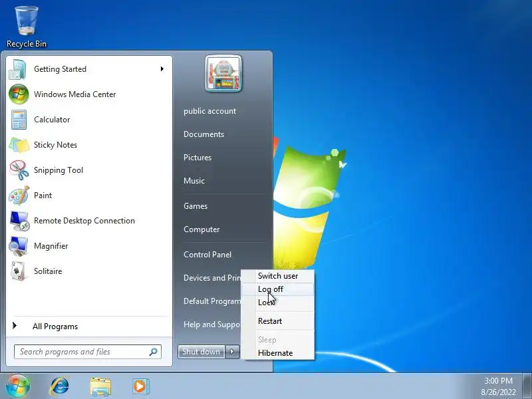Viewport: 532px width, 399px height.
Task: Click the user account robot picture
Action: [x=223, y=74]
